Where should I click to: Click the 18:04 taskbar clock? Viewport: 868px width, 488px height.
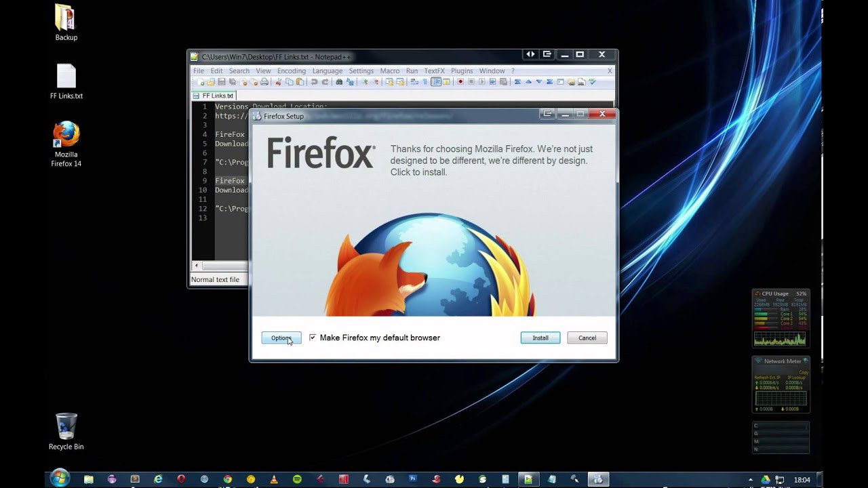point(802,480)
